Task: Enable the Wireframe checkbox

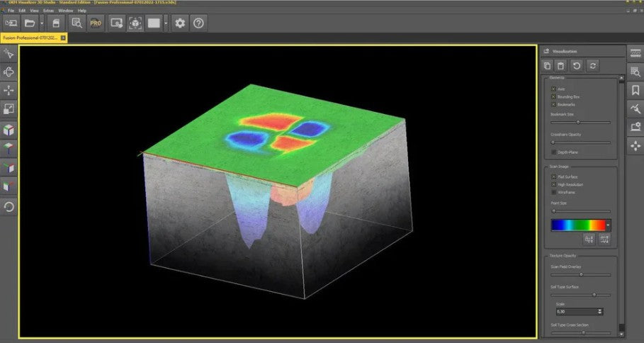Action: click(553, 191)
